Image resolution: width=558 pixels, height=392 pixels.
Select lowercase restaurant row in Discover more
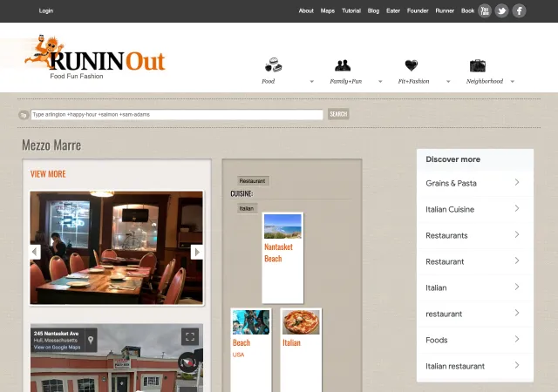(475, 314)
